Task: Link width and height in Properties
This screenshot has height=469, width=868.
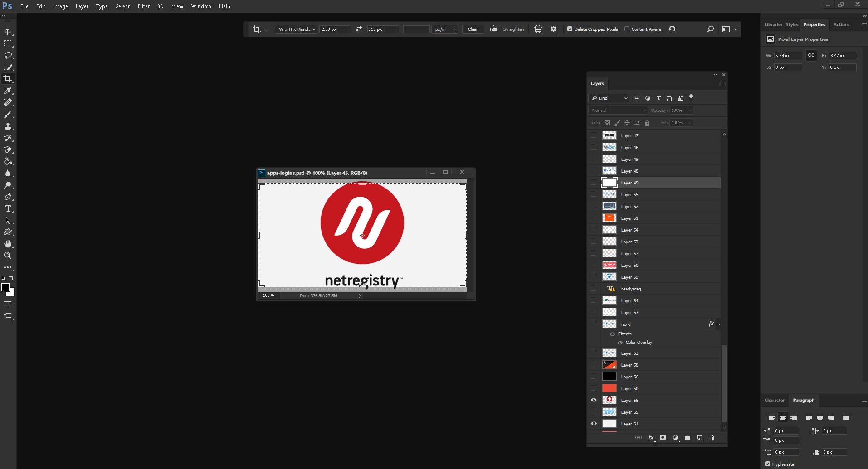Action: 811,55
